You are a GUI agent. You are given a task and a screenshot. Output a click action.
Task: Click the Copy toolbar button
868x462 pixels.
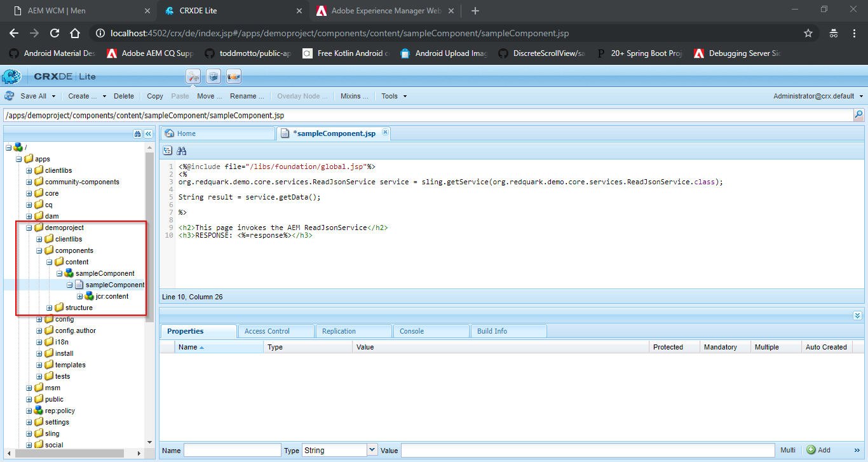click(x=155, y=96)
